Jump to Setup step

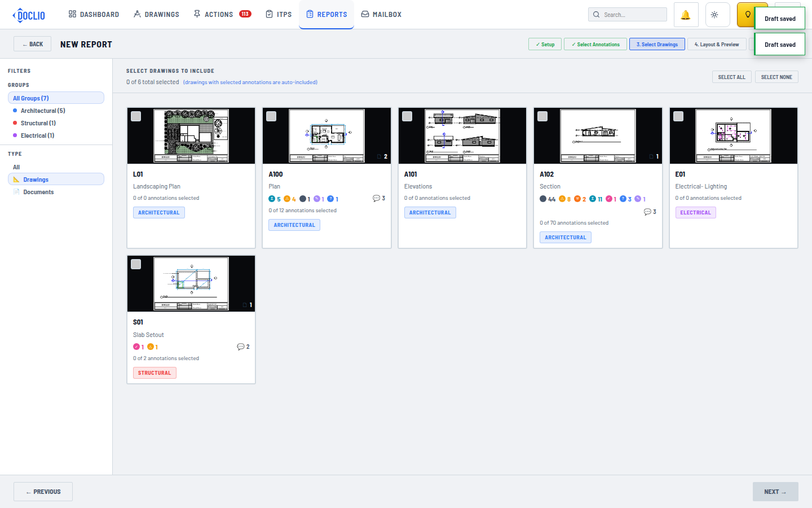coord(545,44)
